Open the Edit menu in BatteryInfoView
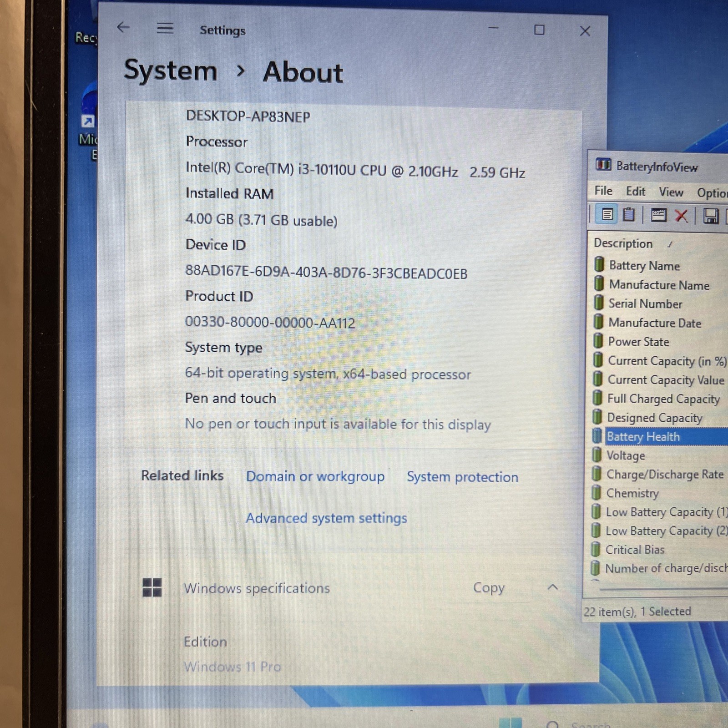Viewport: 728px width, 728px height. 635,191
